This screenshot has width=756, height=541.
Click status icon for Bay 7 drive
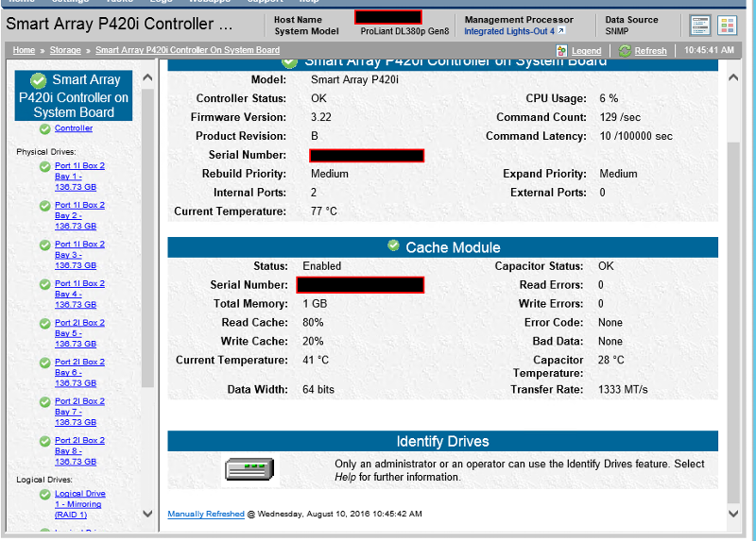(x=44, y=402)
